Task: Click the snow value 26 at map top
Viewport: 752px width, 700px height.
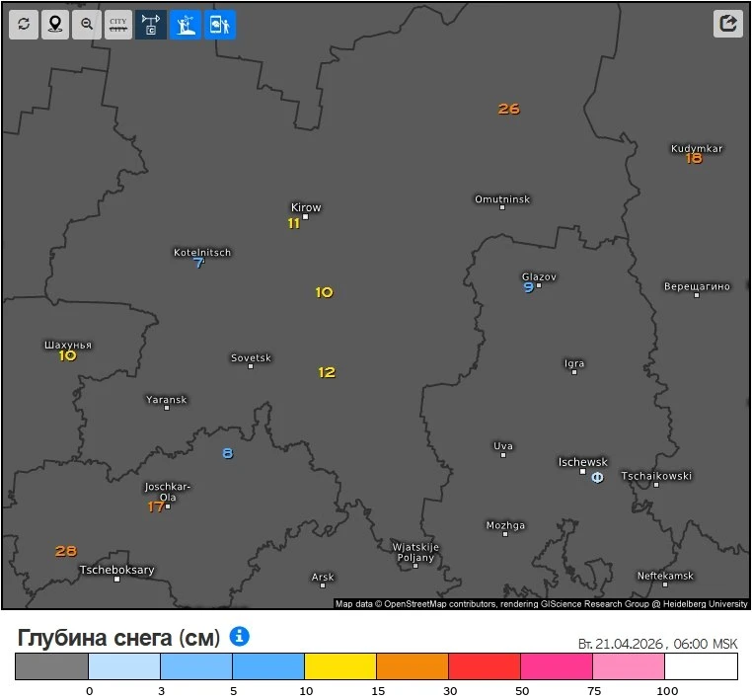Action: [x=509, y=109]
